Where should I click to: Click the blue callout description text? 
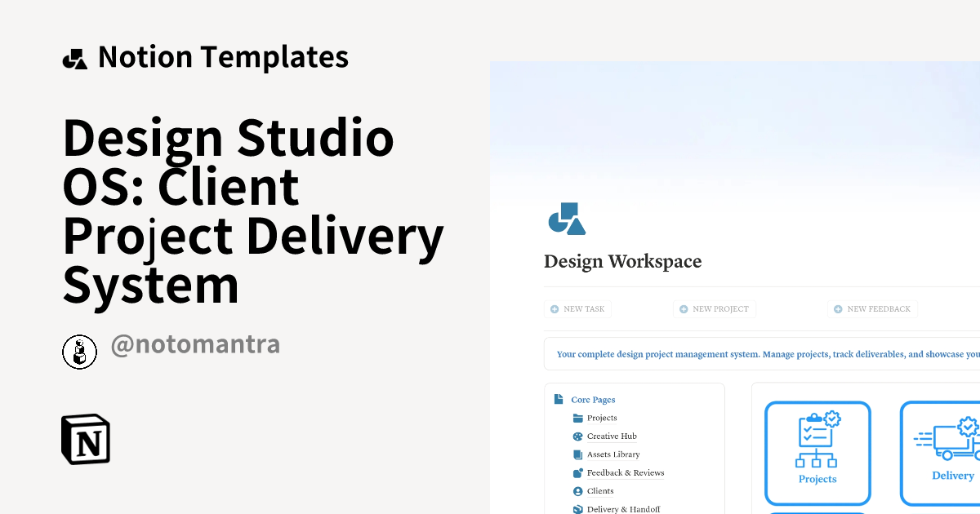768,354
